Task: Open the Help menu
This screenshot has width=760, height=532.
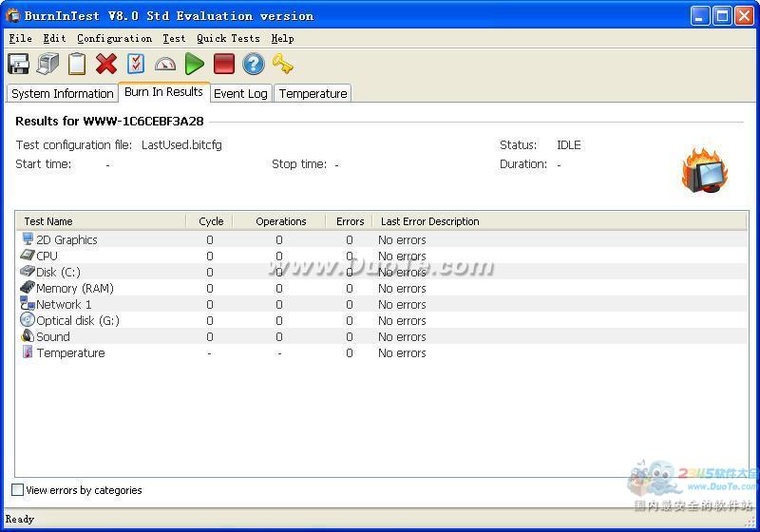Action: [282, 38]
